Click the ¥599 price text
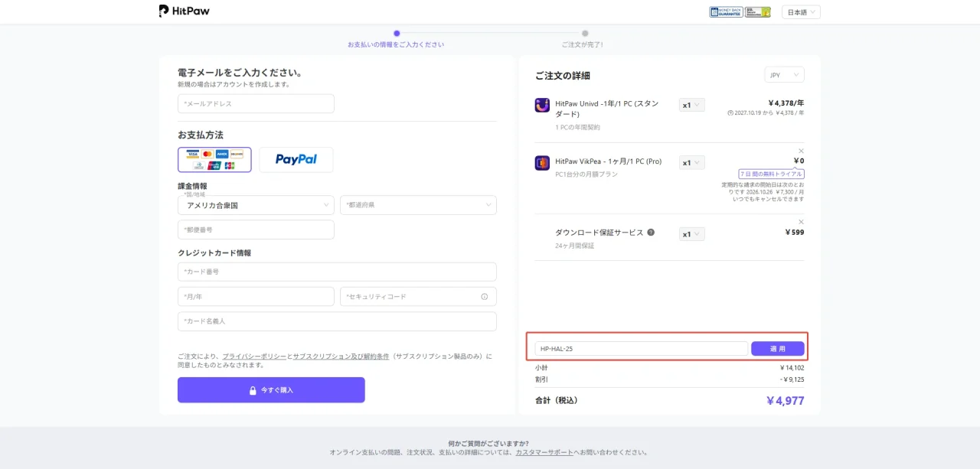 point(795,233)
